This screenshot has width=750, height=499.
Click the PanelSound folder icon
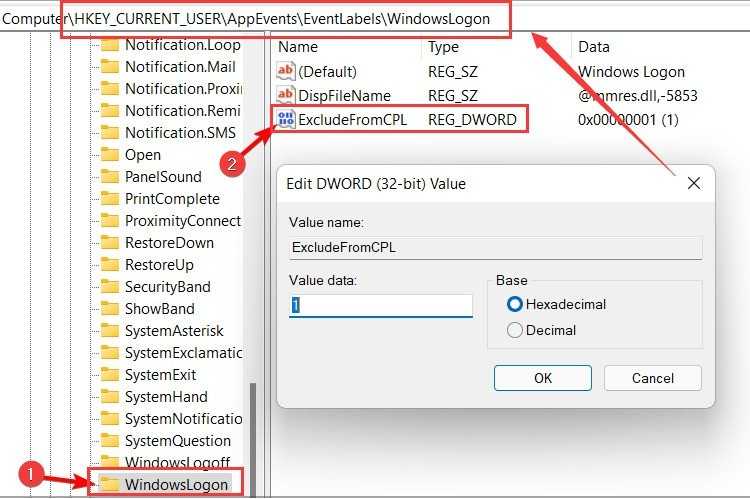click(109, 177)
